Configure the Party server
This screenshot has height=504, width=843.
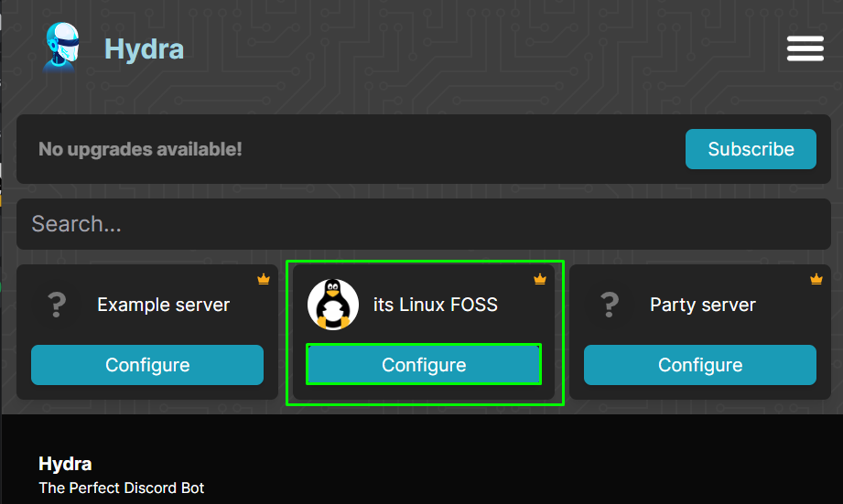point(700,365)
